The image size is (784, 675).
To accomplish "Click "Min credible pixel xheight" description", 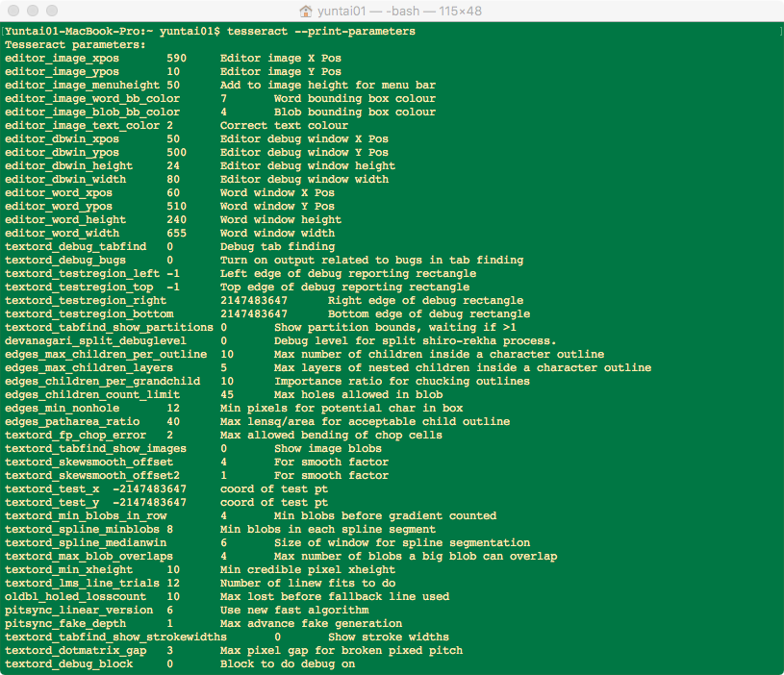I will click(308, 571).
